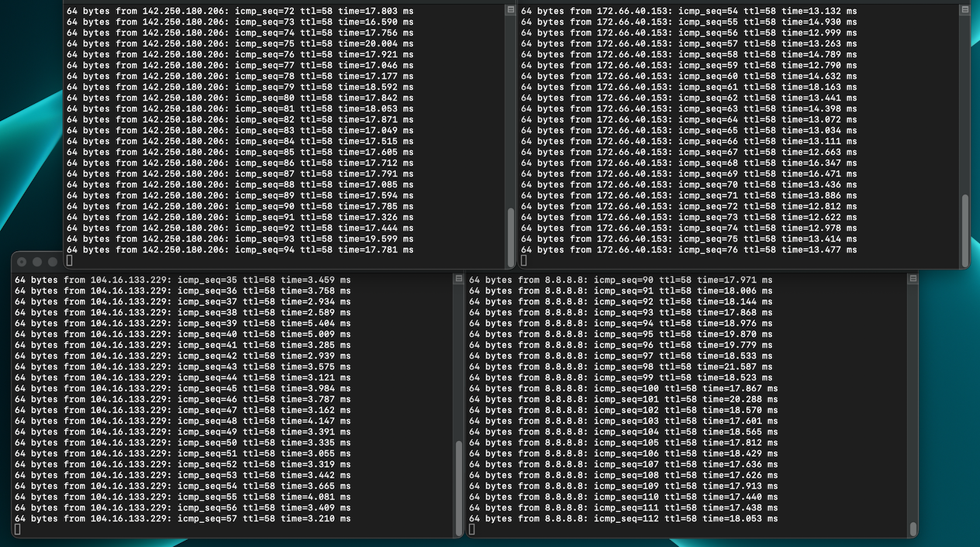
Task: Click split pane icon in 172.66.40.153 terminal
Action: click(x=964, y=10)
